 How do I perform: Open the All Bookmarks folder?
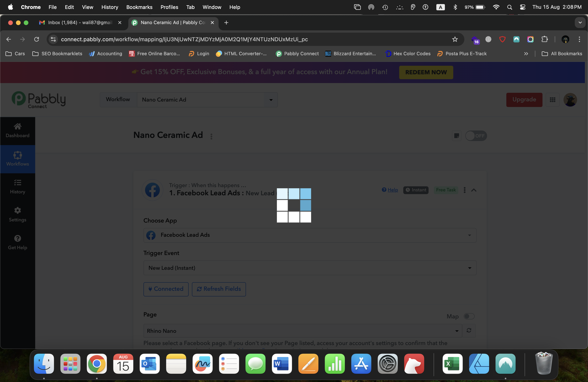click(562, 54)
